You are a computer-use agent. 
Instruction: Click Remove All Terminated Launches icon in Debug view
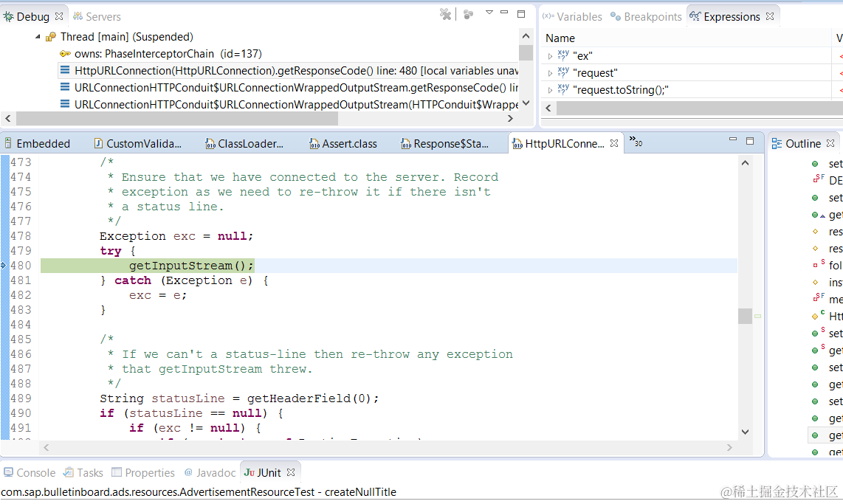(x=445, y=14)
